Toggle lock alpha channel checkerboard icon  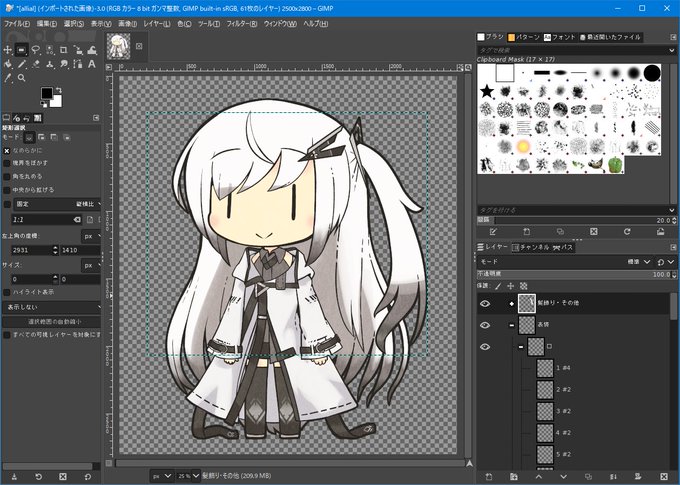[x=523, y=286]
